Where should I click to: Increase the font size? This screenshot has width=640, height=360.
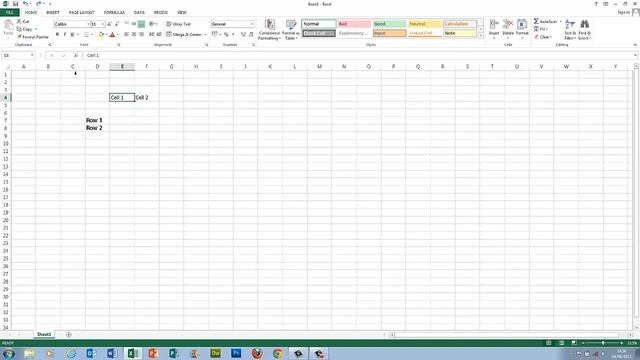[109, 24]
